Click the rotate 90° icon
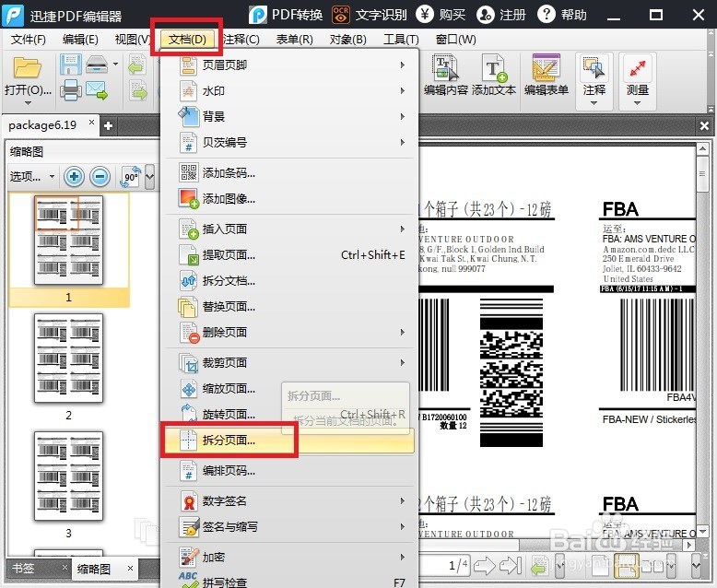Screen dimensions: 717x588 tap(131, 176)
